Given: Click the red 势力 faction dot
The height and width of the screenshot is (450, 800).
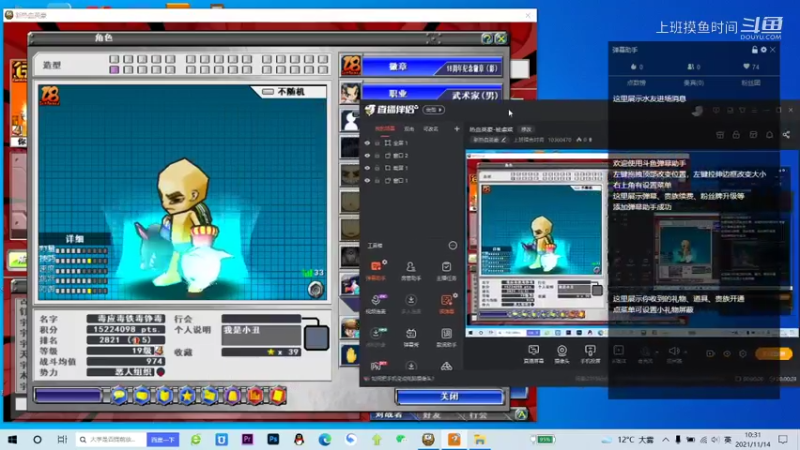Looking at the screenshot, I should click(161, 372).
